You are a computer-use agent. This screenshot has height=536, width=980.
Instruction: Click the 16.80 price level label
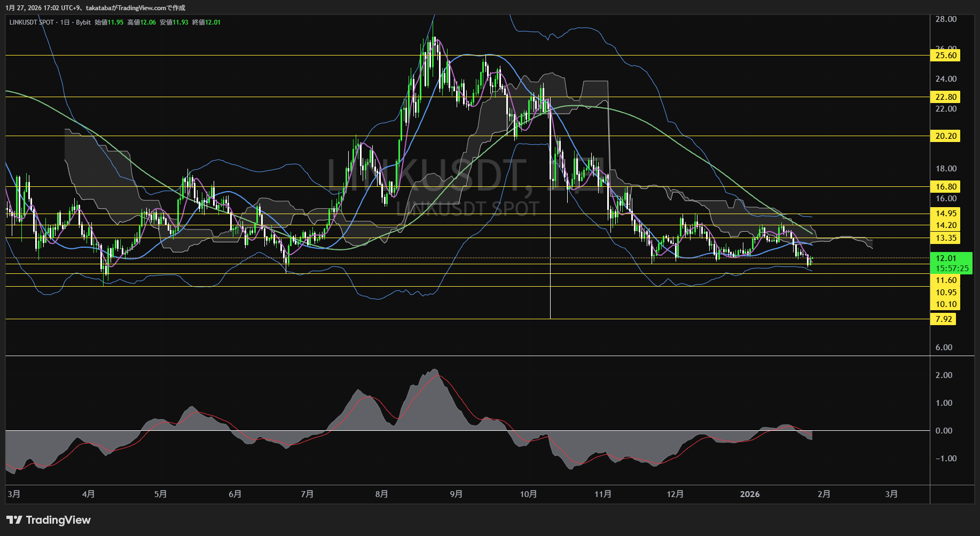[x=945, y=187]
